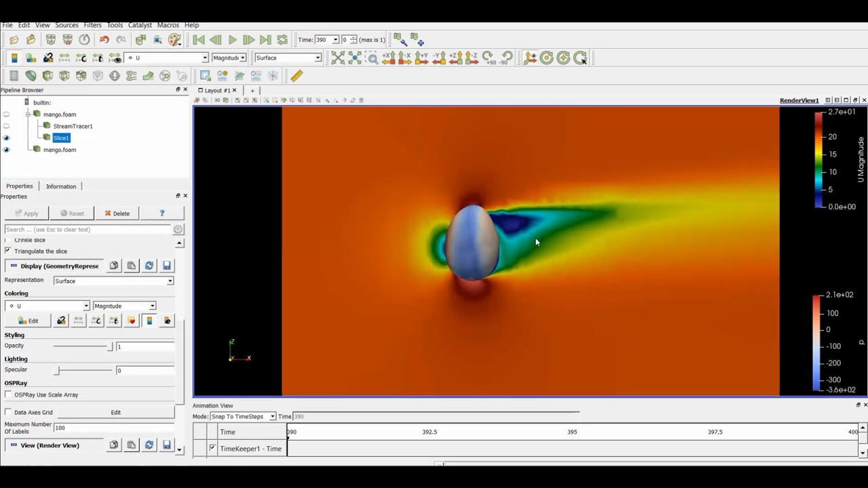
Task: Rotate view -90 degrees icon
Action: (x=506, y=58)
